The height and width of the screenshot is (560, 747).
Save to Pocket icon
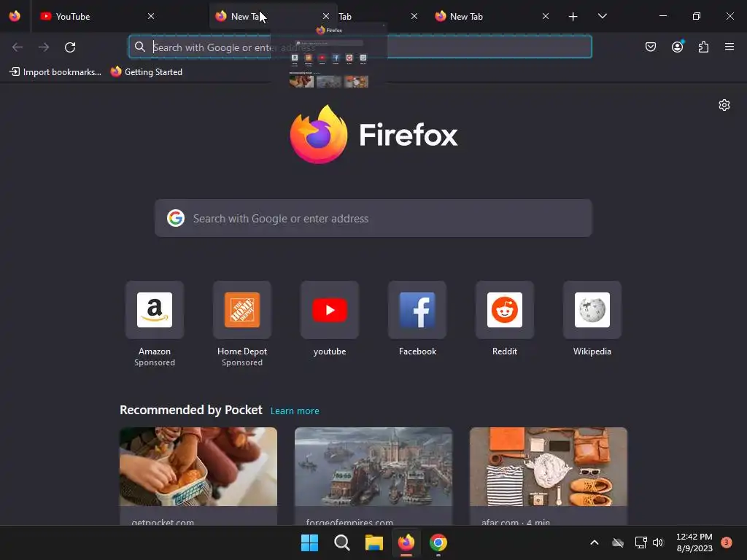(650, 47)
